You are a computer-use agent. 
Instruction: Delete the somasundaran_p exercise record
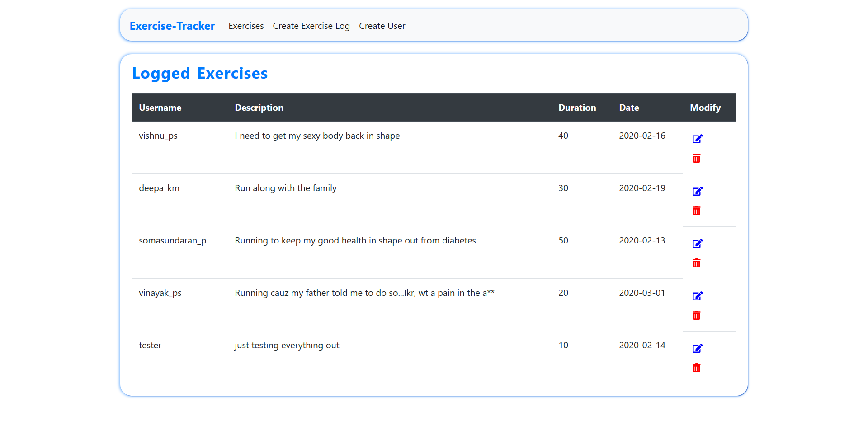(x=696, y=263)
